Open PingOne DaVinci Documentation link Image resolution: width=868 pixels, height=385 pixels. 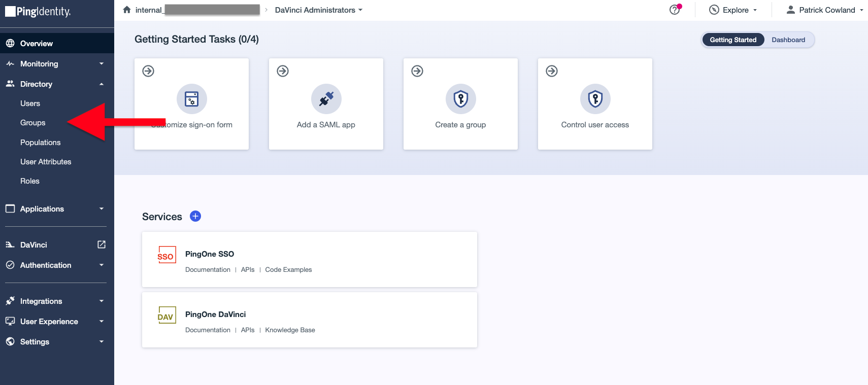point(208,330)
